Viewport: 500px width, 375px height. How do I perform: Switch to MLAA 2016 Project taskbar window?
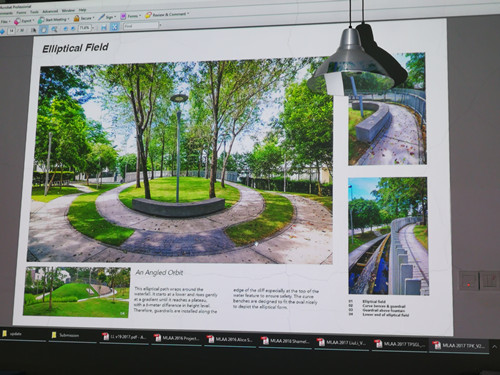coord(177,338)
